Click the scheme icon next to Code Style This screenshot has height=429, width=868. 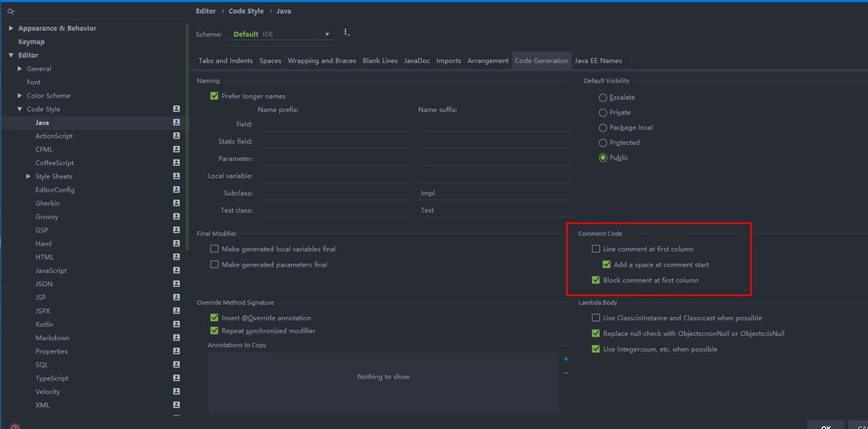tap(176, 109)
